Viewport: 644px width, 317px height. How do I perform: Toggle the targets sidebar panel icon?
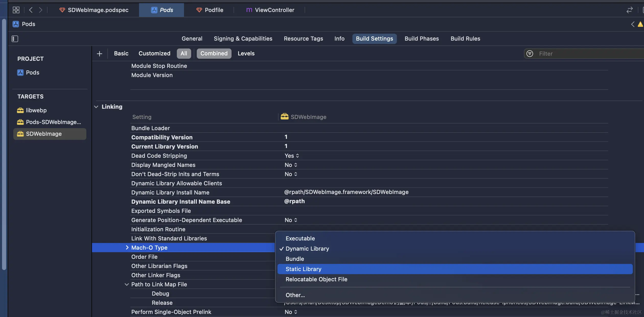click(15, 39)
